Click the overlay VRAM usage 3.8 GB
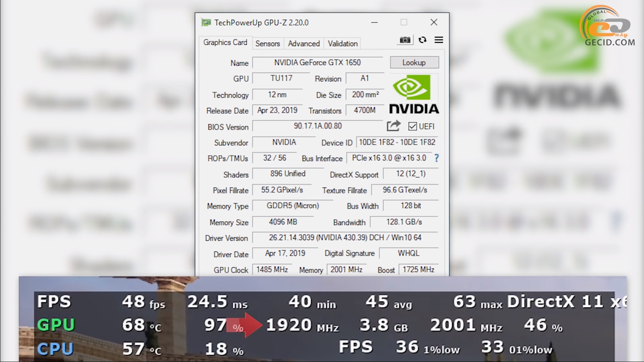644x362 pixels. click(384, 325)
